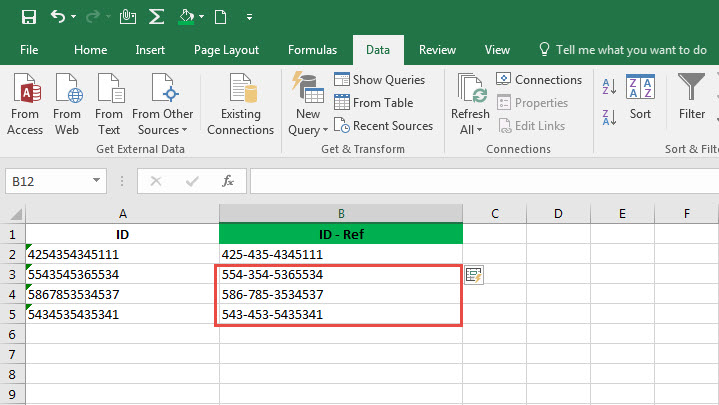This screenshot has height=405, width=719.
Task: Select row 6 header
Action: (12, 334)
